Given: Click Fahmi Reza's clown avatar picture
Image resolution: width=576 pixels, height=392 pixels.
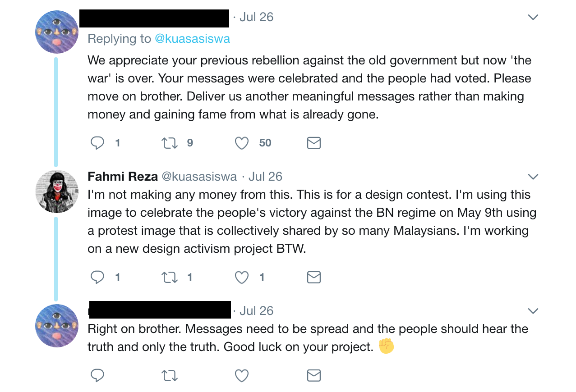Looking at the screenshot, I should coord(57,191).
